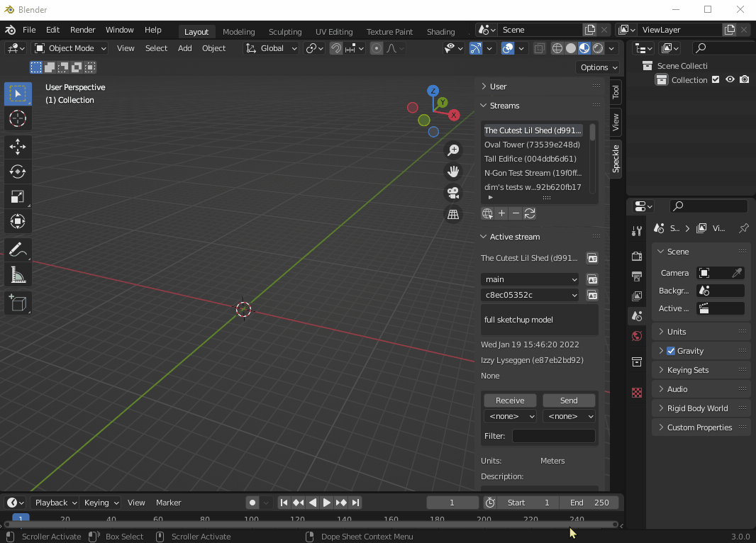The image size is (756, 543).
Task: Open the Object Mode dropdown
Action: coord(70,48)
